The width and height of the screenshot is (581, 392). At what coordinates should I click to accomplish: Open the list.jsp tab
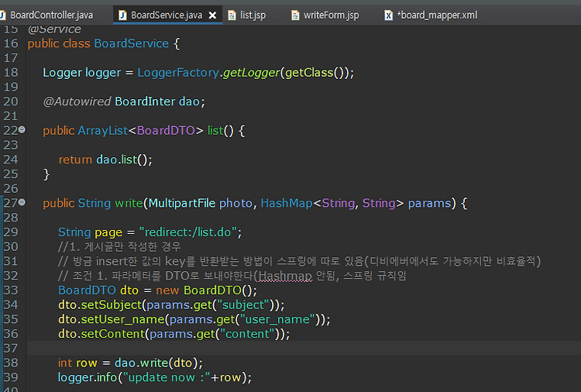click(x=253, y=15)
